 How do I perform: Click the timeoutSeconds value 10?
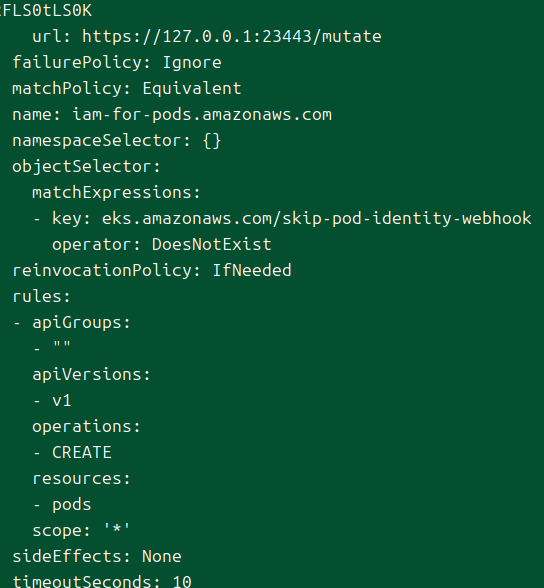(182, 582)
